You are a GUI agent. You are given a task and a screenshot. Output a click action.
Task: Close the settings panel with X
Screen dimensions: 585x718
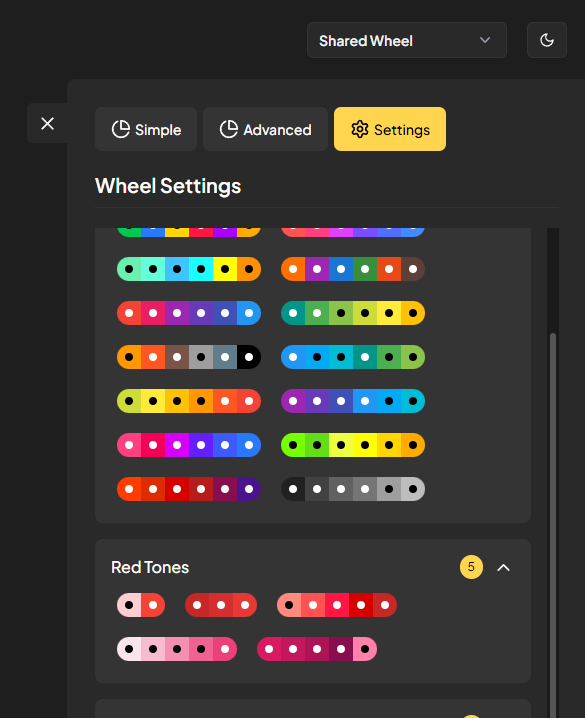(x=48, y=124)
